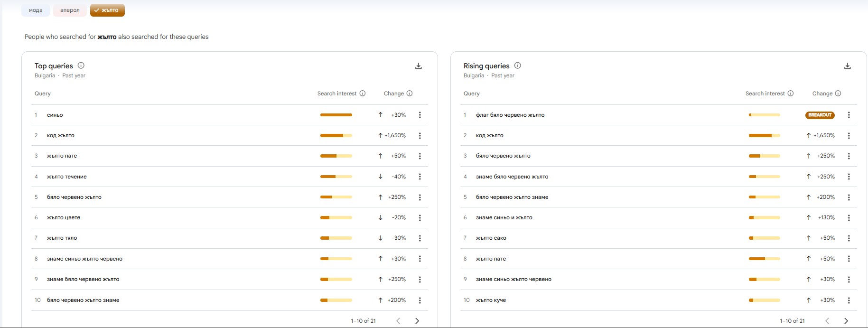Go to next page of Top queries

coord(417,321)
